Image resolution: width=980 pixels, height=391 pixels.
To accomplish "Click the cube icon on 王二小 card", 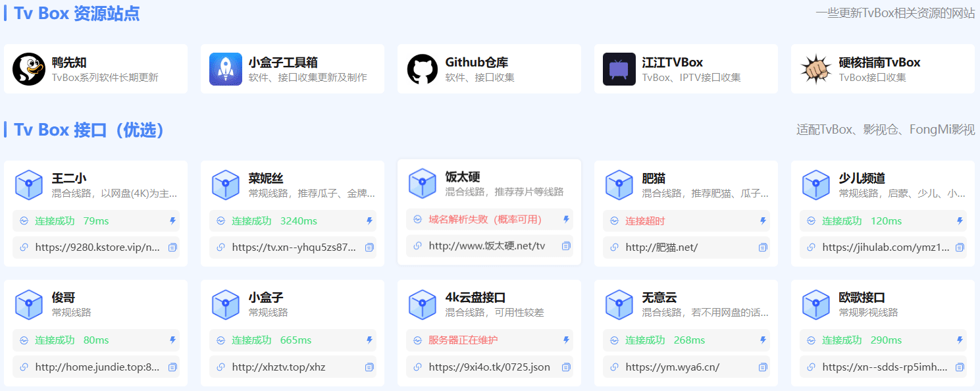I will pos(29,185).
